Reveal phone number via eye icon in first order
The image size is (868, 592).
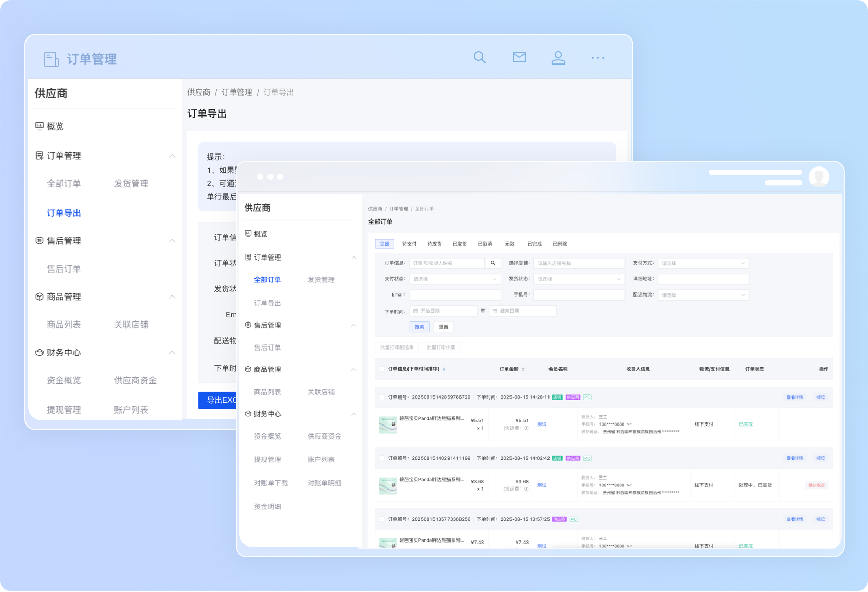[x=629, y=424]
